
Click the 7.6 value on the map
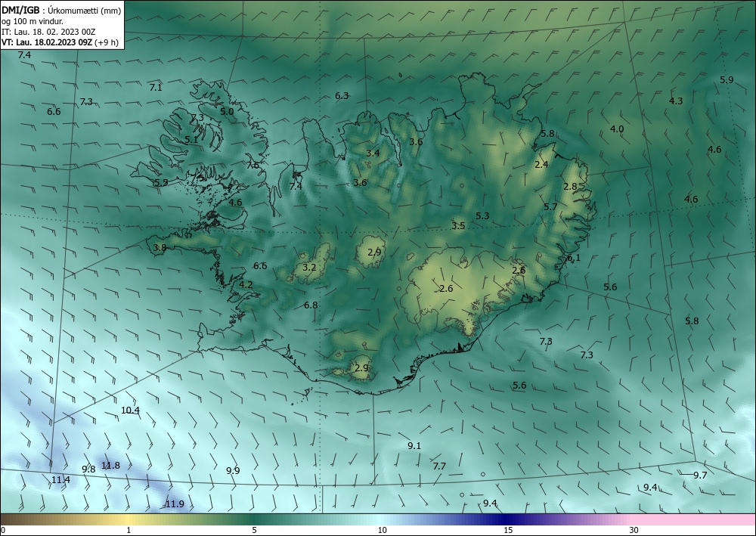point(253,166)
